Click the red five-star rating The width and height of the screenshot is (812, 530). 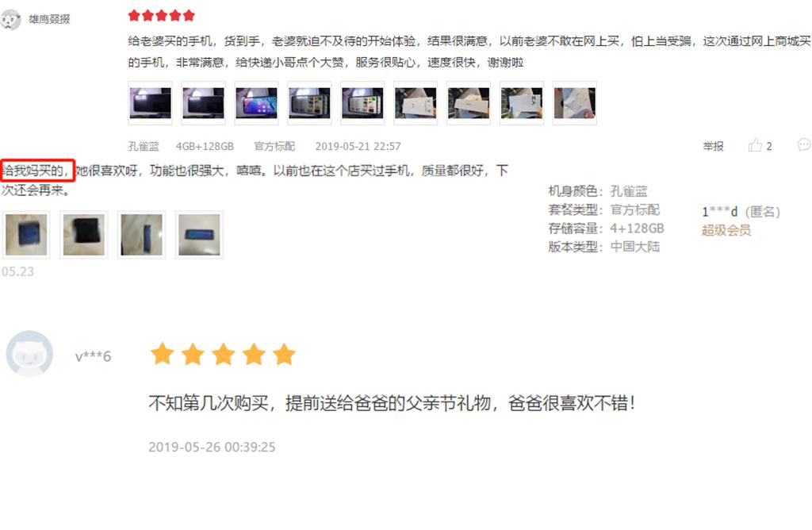[x=162, y=16]
